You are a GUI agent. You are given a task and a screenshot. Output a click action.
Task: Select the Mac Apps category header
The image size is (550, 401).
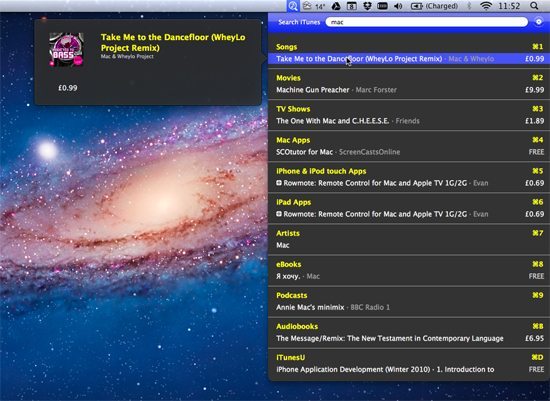[293, 140]
